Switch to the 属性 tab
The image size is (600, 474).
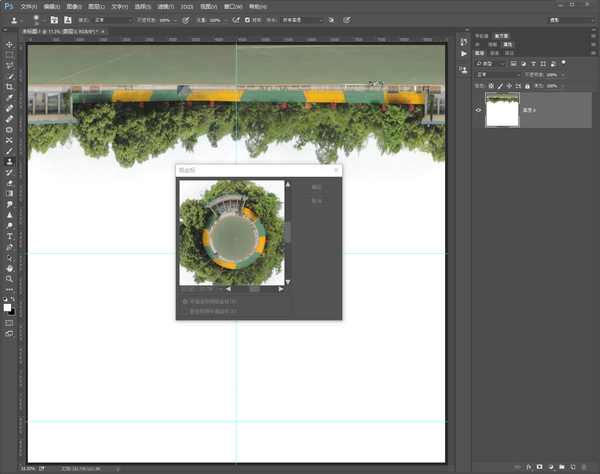[x=507, y=45]
